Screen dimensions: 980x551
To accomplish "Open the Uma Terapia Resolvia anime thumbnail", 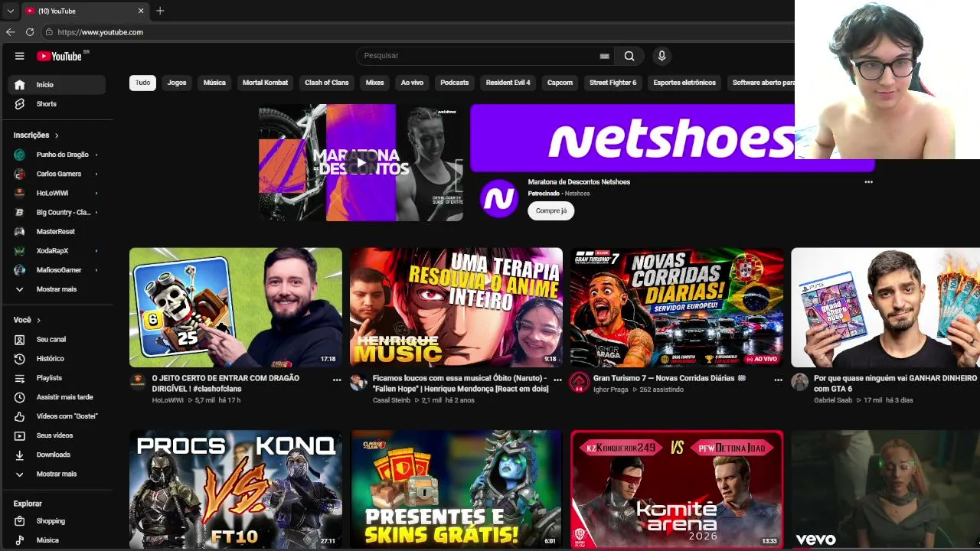I will pyautogui.click(x=456, y=308).
